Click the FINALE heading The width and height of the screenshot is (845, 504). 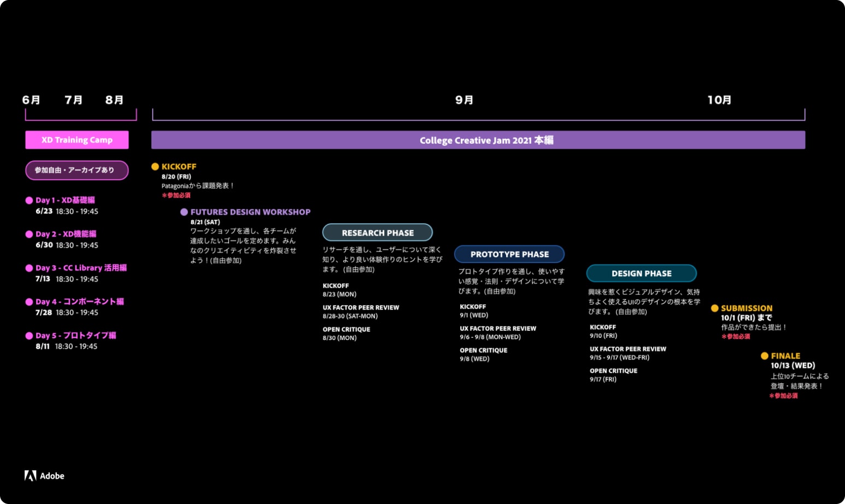coord(785,356)
